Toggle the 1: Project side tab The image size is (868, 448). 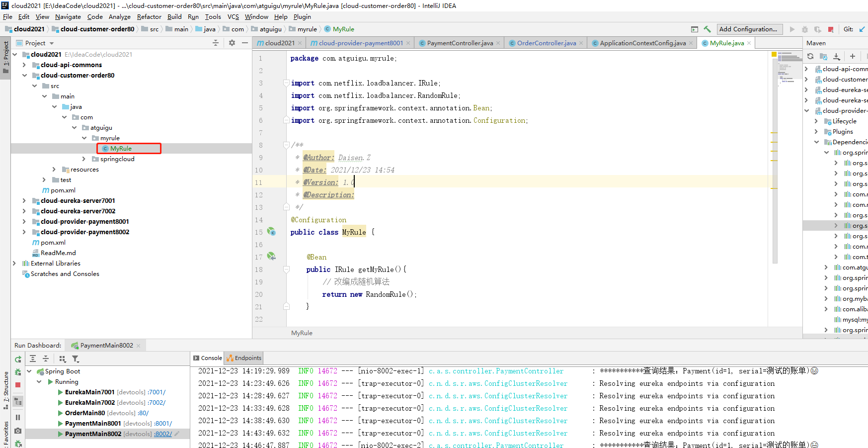5,57
